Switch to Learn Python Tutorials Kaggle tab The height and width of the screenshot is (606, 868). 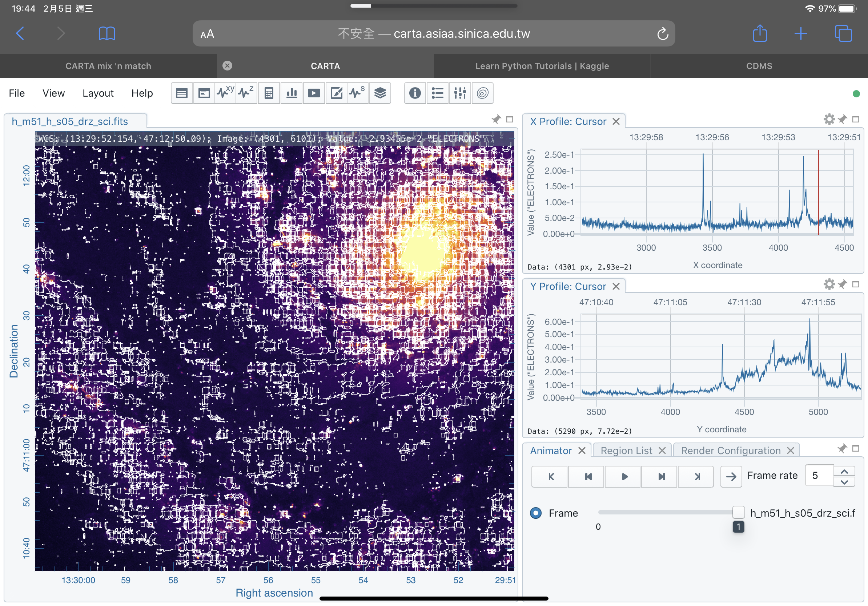click(542, 66)
